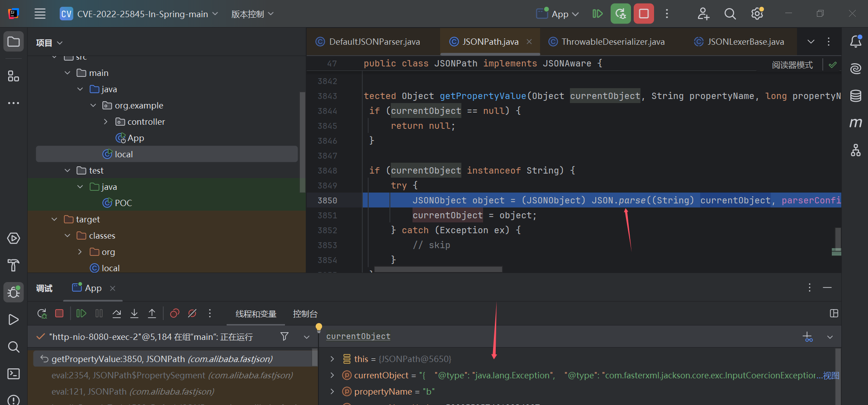Switch to ThrowableDeserializer.java tab

tap(612, 42)
